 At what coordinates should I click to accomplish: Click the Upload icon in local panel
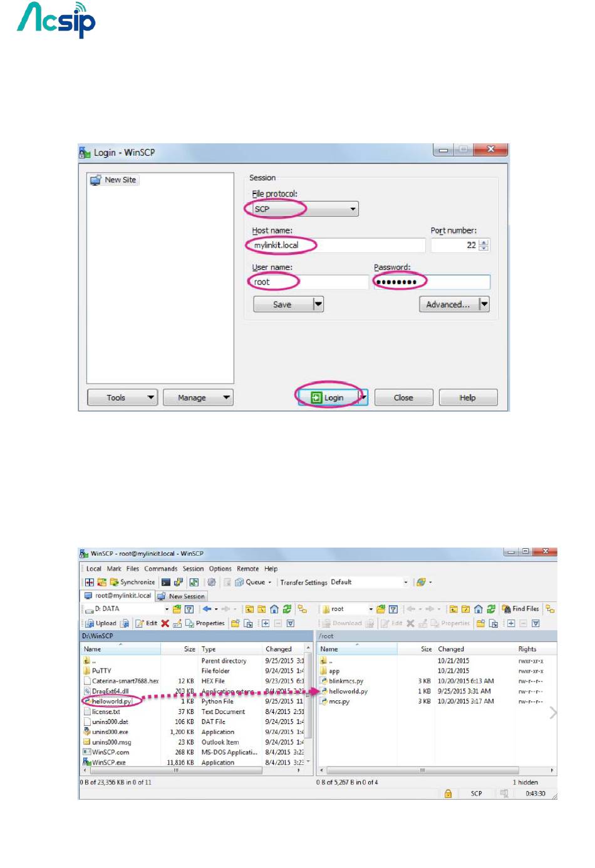click(x=101, y=623)
